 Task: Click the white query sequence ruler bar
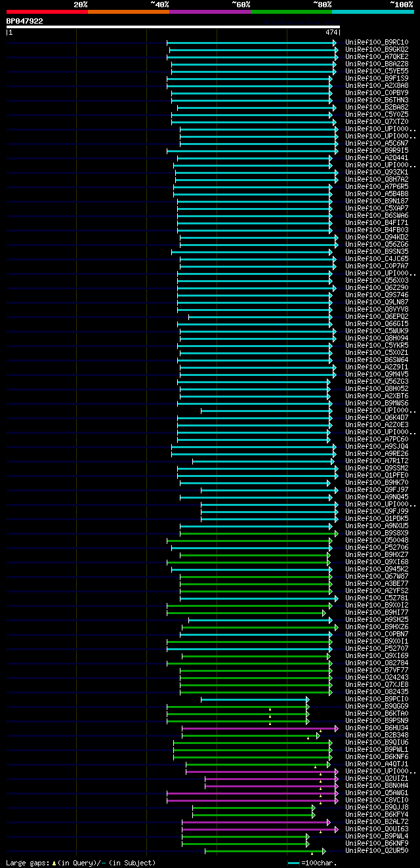[x=173, y=27]
